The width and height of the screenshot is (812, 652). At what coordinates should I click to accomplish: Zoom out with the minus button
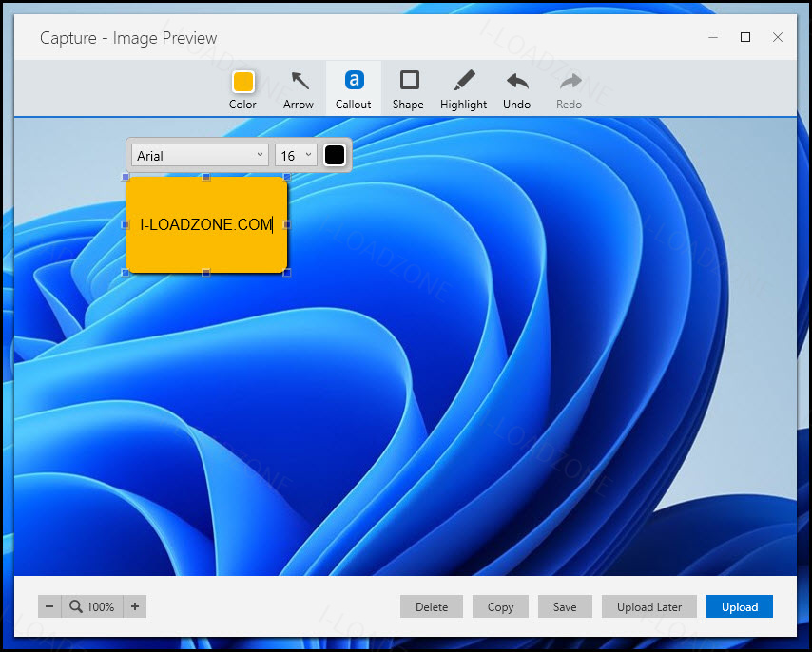49,606
